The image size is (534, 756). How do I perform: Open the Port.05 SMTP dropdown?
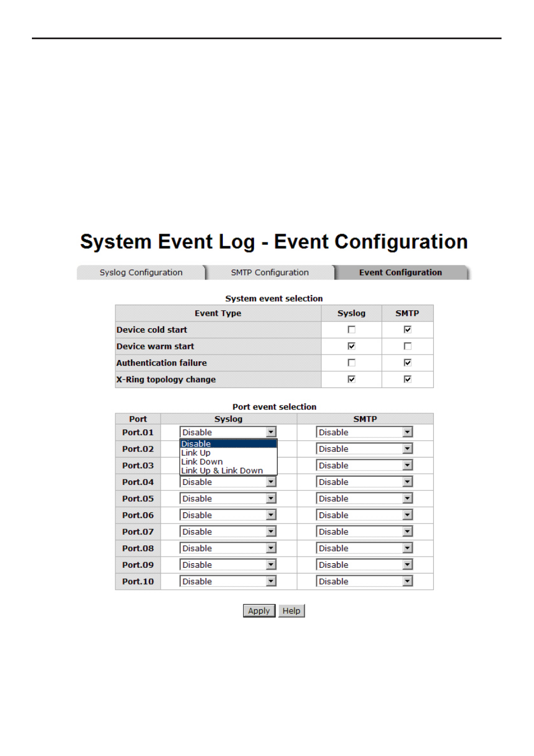tap(364, 498)
